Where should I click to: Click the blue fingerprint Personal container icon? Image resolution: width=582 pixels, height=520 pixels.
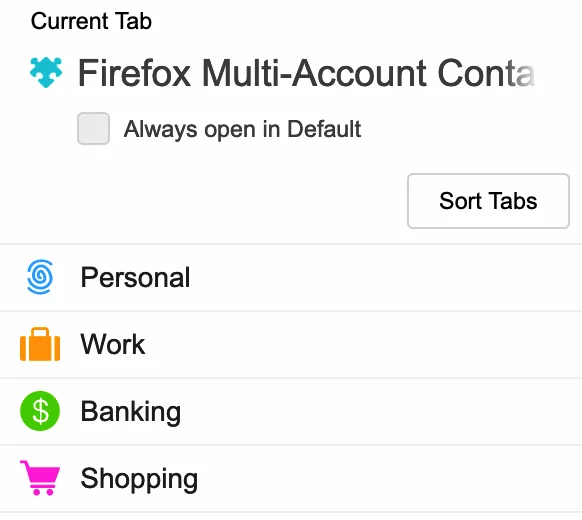(x=40, y=277)
